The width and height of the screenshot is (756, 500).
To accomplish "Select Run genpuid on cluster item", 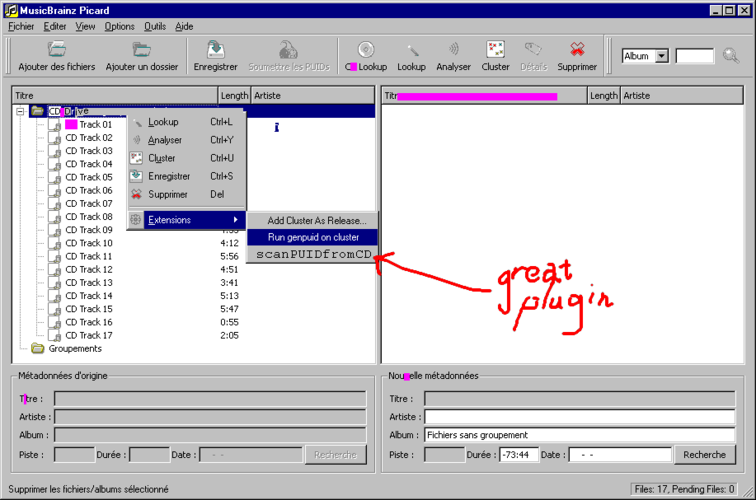I will 312,237.
